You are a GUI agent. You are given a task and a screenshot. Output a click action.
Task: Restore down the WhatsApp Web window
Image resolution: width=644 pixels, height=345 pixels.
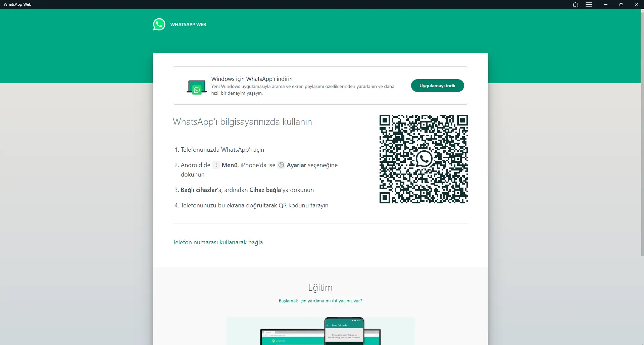[621, 4]
